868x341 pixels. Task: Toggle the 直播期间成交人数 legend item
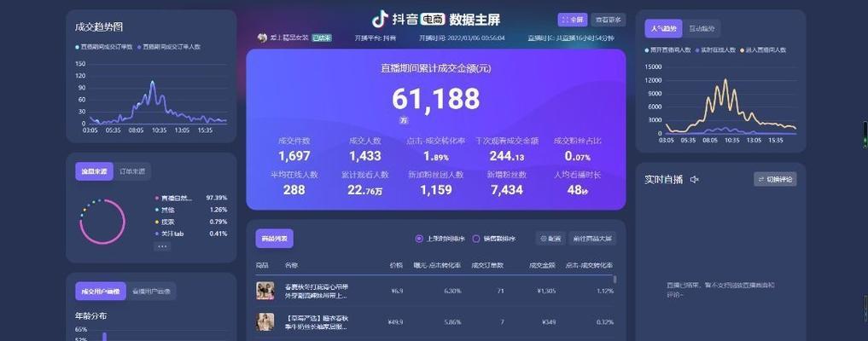[169, 47]
